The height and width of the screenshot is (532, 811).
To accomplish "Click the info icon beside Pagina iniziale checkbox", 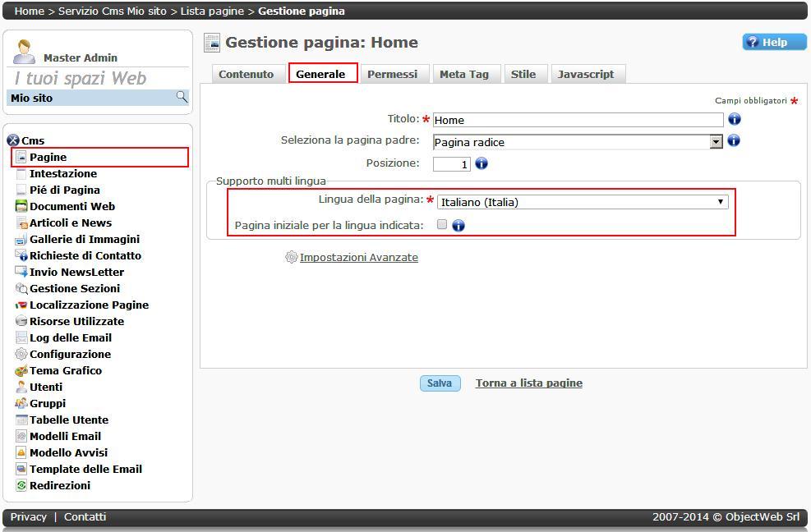I will (x=458, y=225).
